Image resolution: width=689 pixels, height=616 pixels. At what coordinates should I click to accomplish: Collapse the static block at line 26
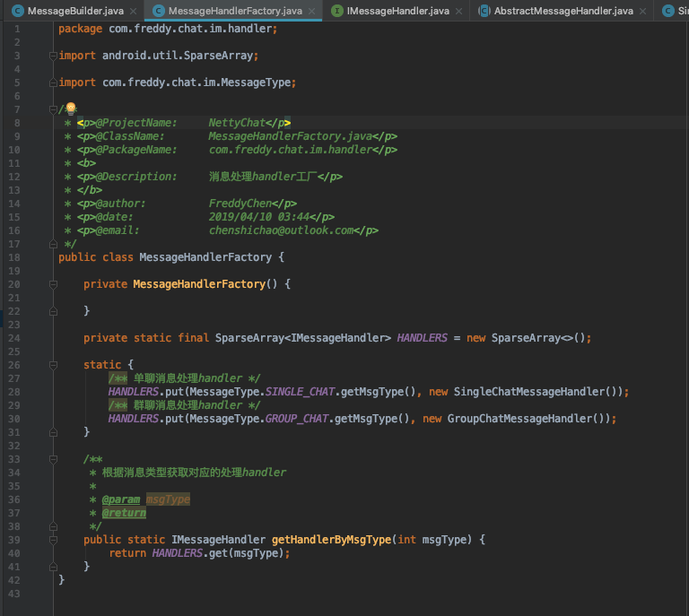point(53,365)
